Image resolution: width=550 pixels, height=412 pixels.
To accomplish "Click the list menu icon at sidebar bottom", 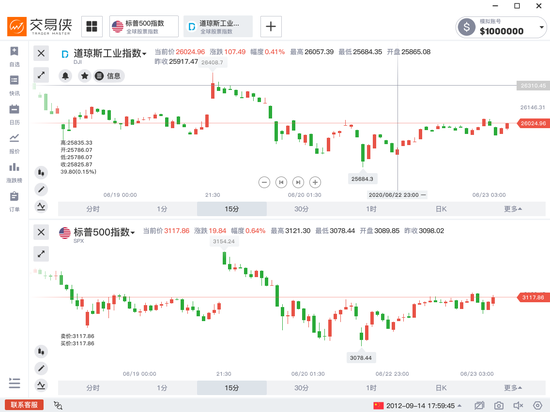I will click(14, 383).
